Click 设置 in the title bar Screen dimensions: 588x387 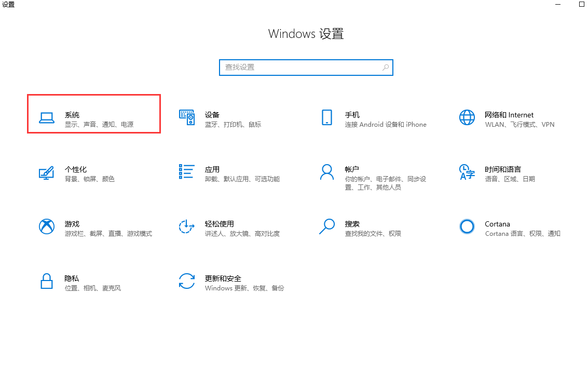point(8,5)
